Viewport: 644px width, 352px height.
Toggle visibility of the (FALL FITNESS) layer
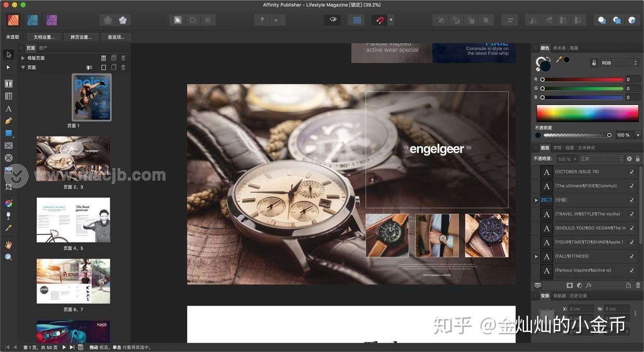click(x=632, y=256)
